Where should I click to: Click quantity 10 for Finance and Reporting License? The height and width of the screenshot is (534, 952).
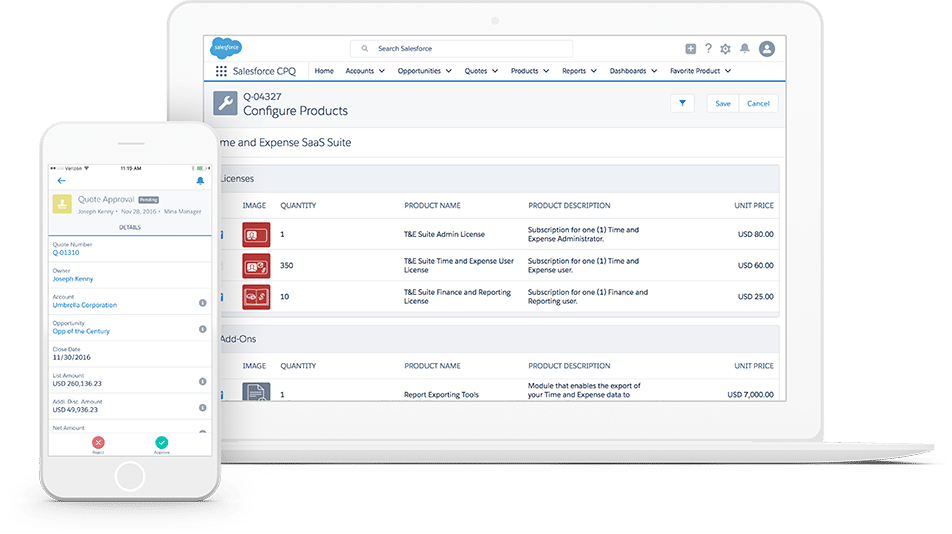284,297
